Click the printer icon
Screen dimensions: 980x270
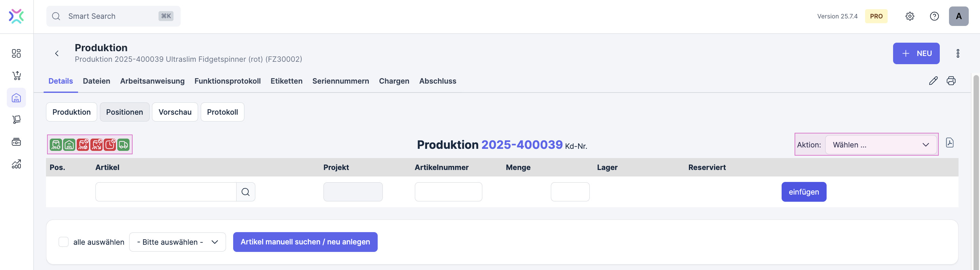(951, 81)
